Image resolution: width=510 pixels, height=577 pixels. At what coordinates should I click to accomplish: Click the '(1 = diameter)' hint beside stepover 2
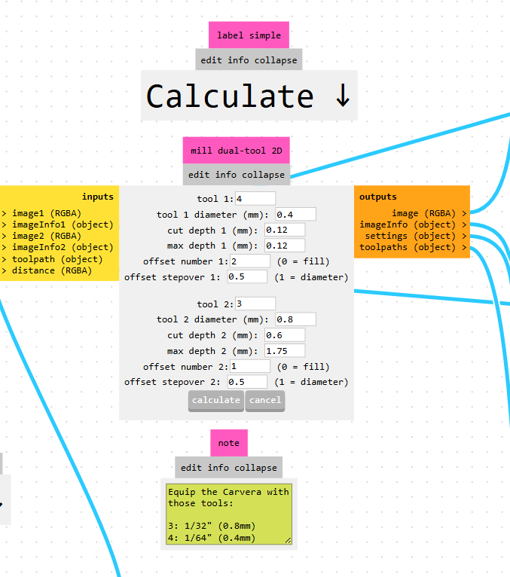coord(311,382)
